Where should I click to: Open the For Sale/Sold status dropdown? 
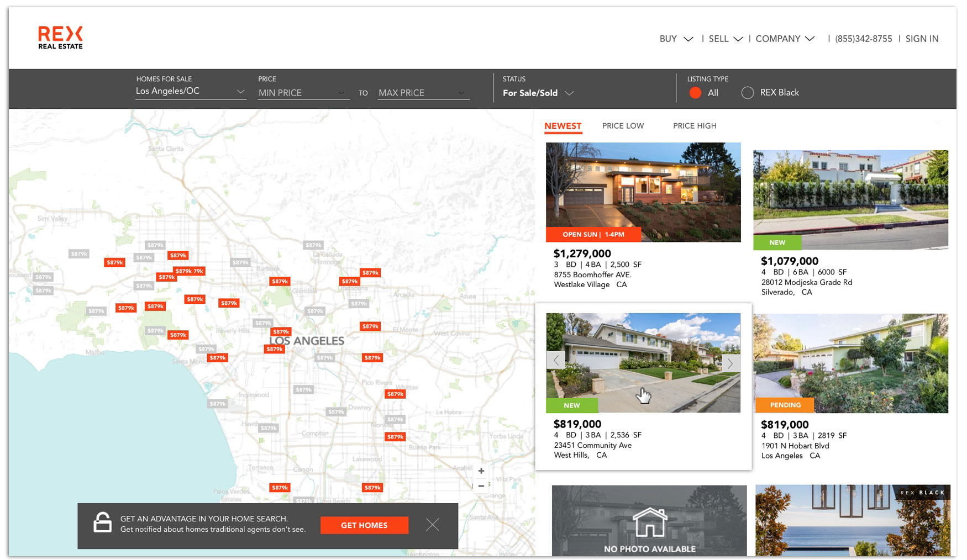(x=538, y=93)
